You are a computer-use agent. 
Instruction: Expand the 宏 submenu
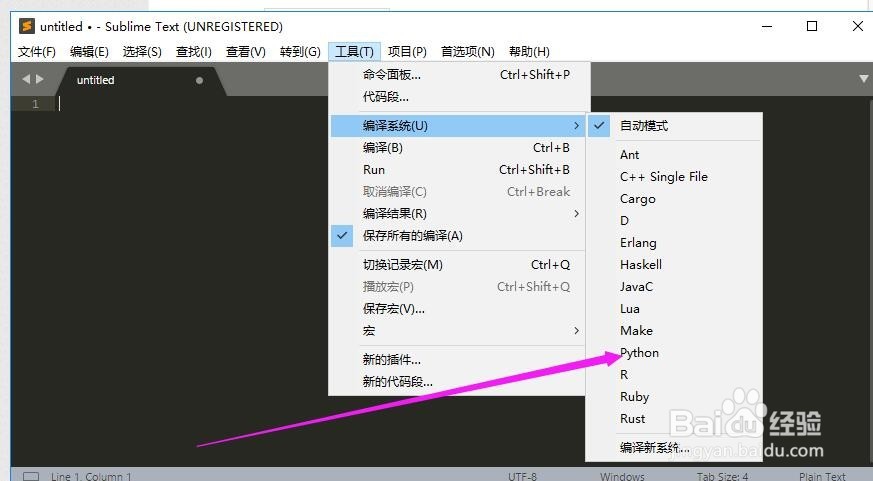tap(457, 331)
